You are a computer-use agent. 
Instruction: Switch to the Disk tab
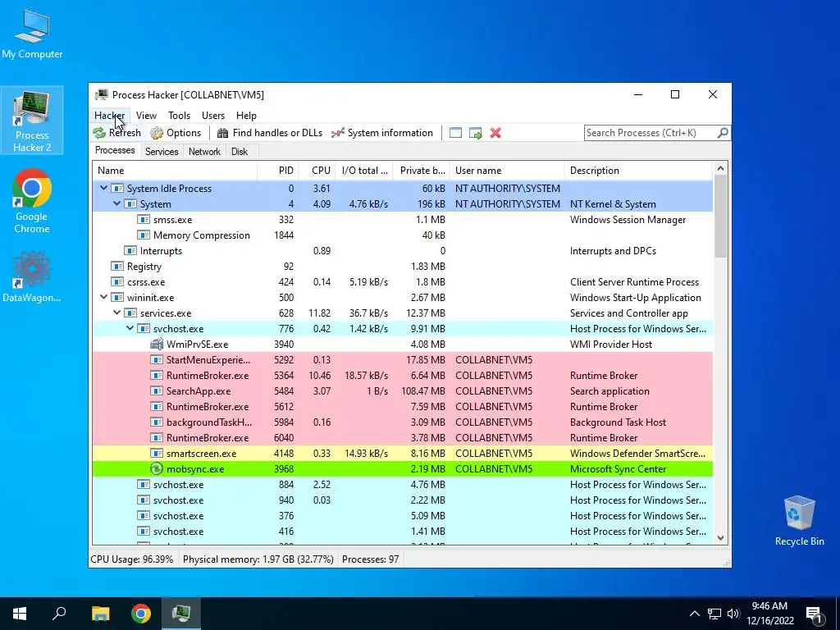point(240,152)
